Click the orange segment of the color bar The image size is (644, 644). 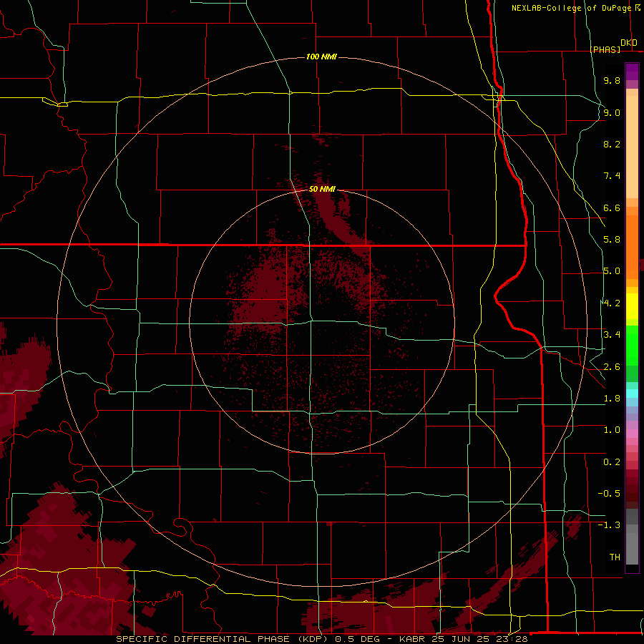(x=632, y=246)
